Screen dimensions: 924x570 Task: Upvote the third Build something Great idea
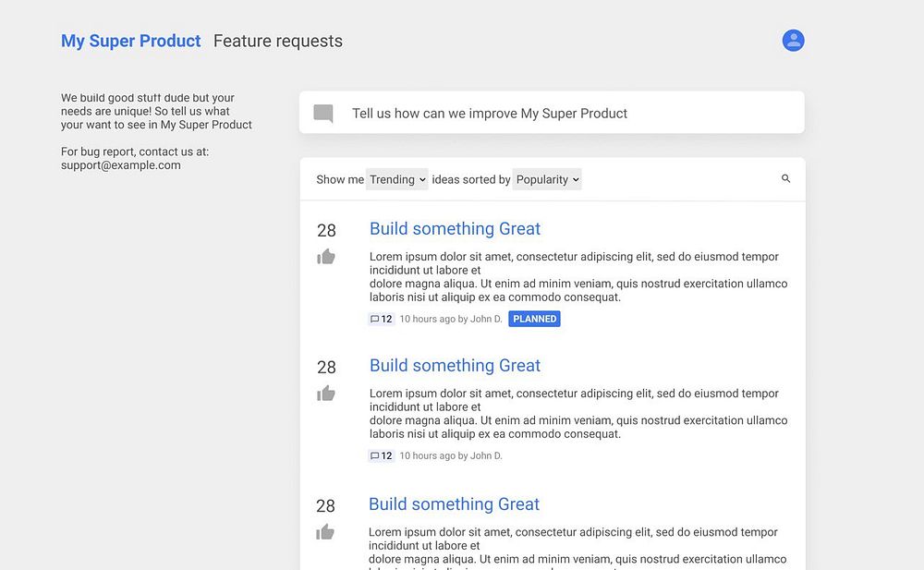point(325,532)
